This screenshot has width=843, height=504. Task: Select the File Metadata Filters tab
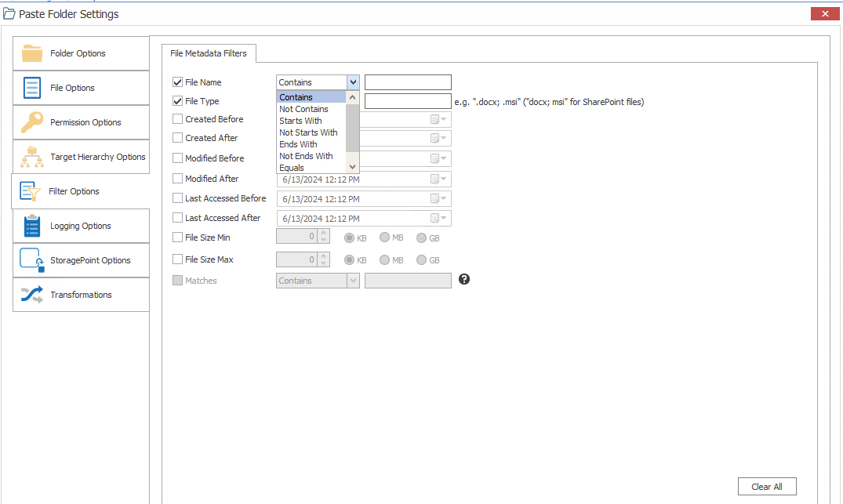pyautogui.click(x=209, y=53)
